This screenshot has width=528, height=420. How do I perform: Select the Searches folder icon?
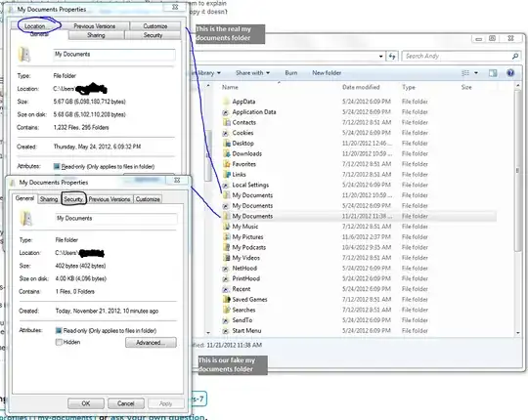(226, 310)
